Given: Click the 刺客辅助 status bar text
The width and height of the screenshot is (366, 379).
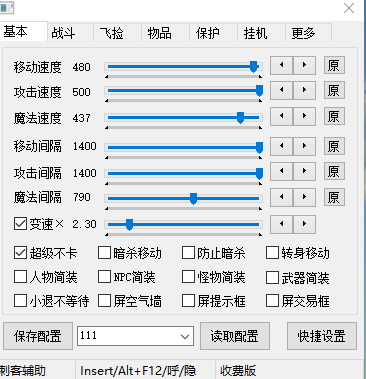Looking at the screenshot, I should 23,371.
